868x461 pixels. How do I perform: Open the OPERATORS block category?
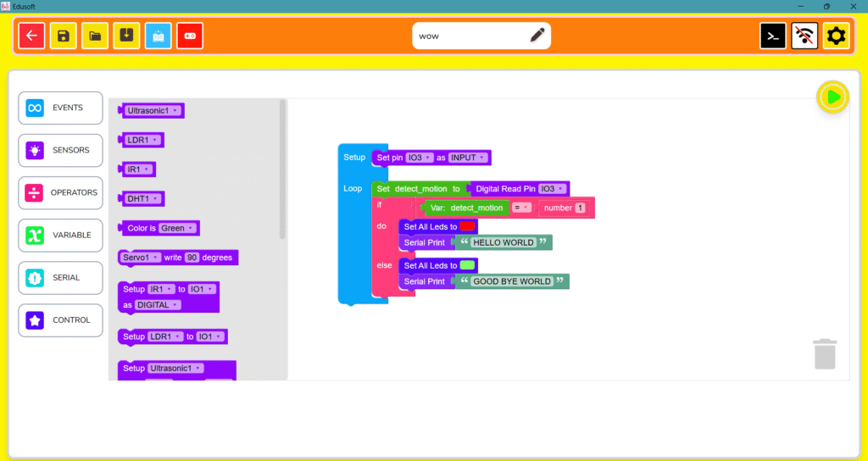point(60,193)
